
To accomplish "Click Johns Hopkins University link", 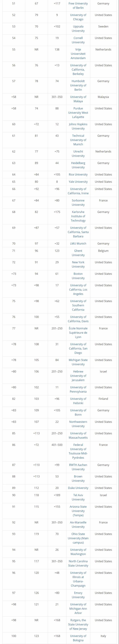I will pos(78,126).
